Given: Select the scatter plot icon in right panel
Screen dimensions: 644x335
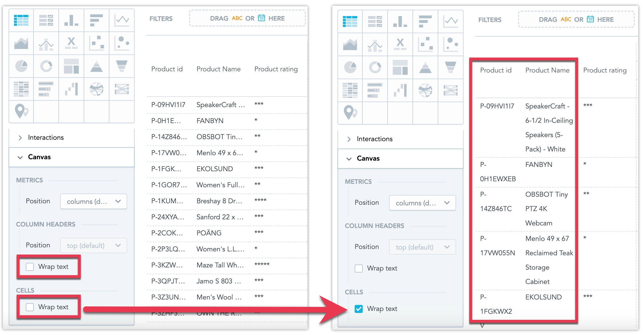Looking at the screenshot, I should tap(425, 44).
